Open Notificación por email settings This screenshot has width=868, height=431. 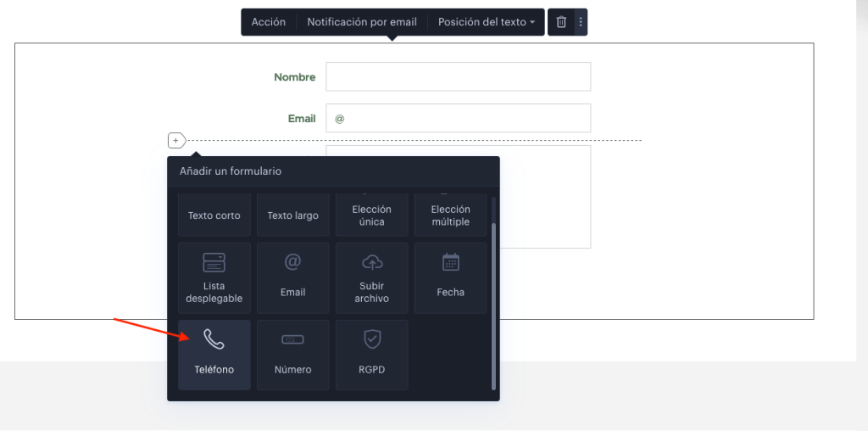click(362, 22)
